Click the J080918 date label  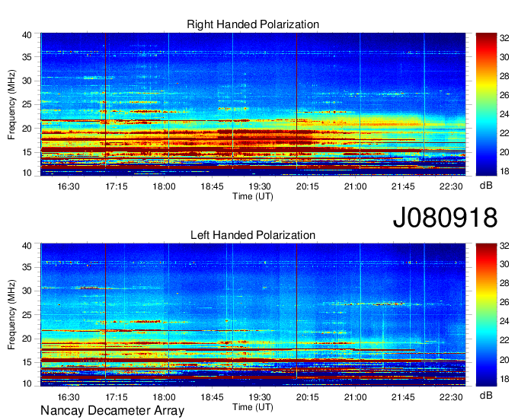click(x=445, y=218)
